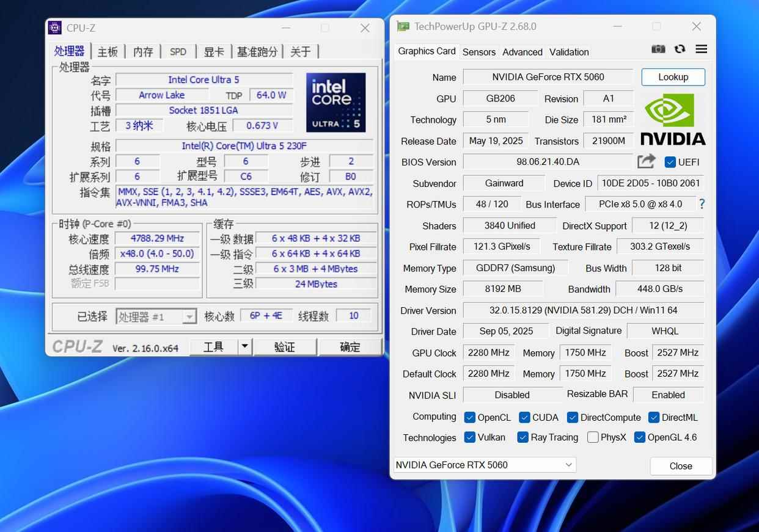The width and height of the screenshot is (759, 532).
Task: Toggle the OpenCL checkbox
Action: click(x=469, y=417)
